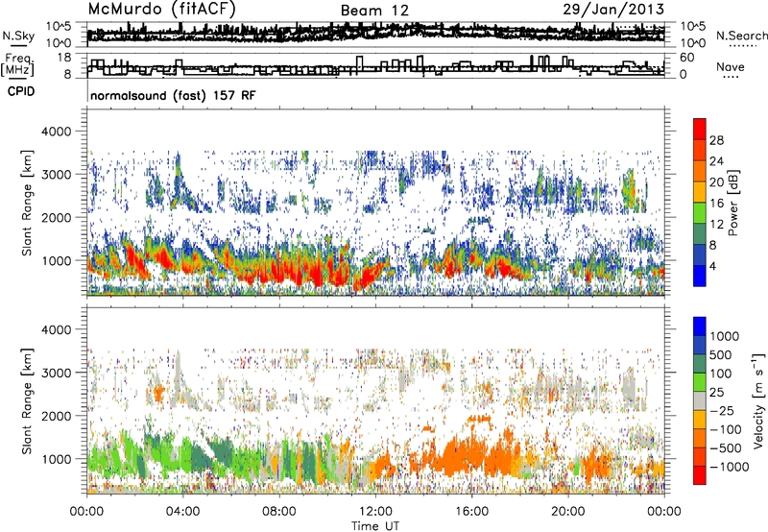Click the 'normalsound (fast) 157 RF' text
The height and width of the screenshot is (532, 768).
173,95
